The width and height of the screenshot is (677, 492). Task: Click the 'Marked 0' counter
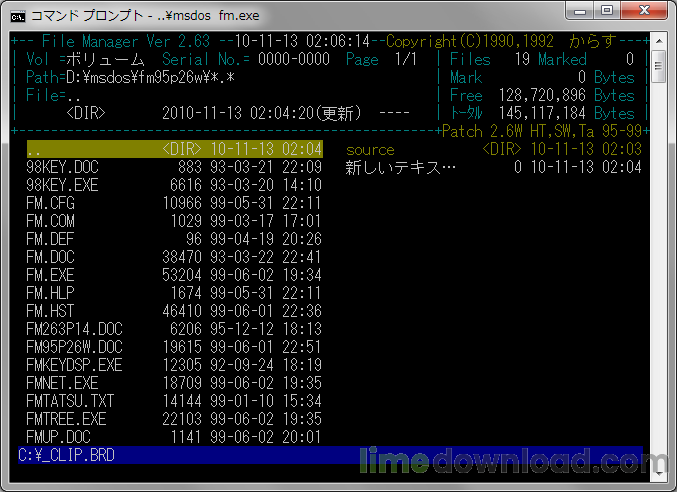pos(586,60)
